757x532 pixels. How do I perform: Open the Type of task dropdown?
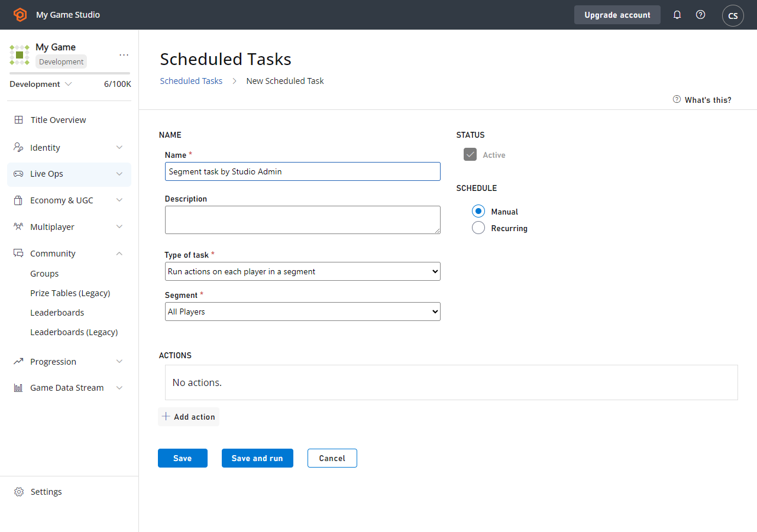pos(303,271)
